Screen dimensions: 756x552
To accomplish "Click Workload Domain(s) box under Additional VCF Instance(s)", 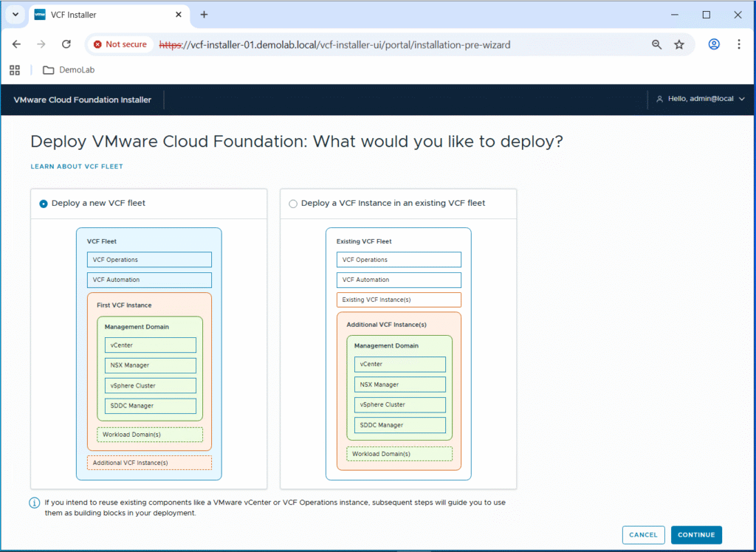I will click(x=399, y=454).
